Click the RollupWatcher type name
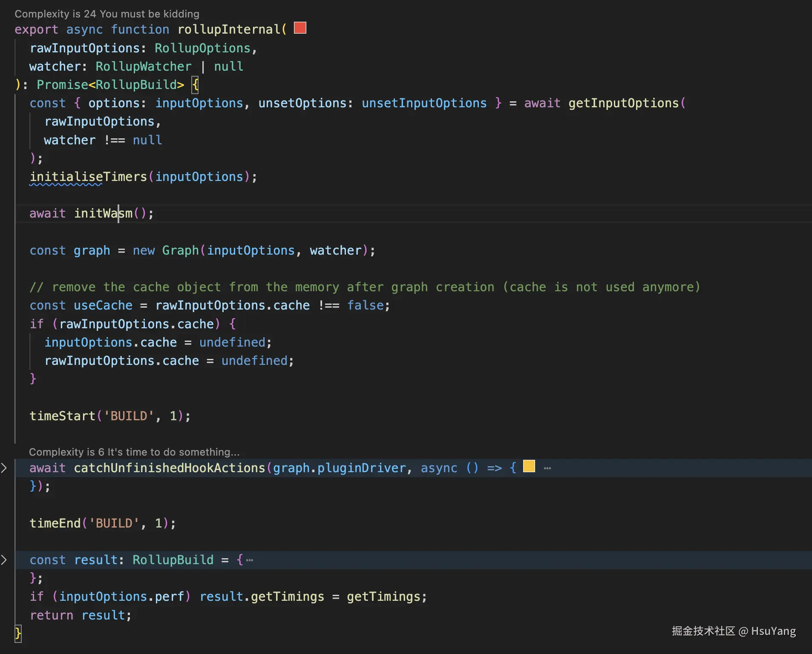812x654 pixels. (x=144, y=66)
